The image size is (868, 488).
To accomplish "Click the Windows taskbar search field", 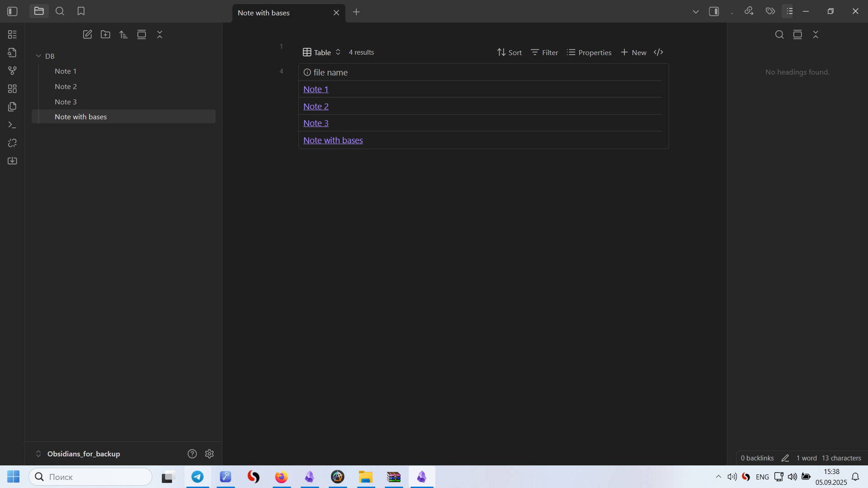I will pos(90,477).
